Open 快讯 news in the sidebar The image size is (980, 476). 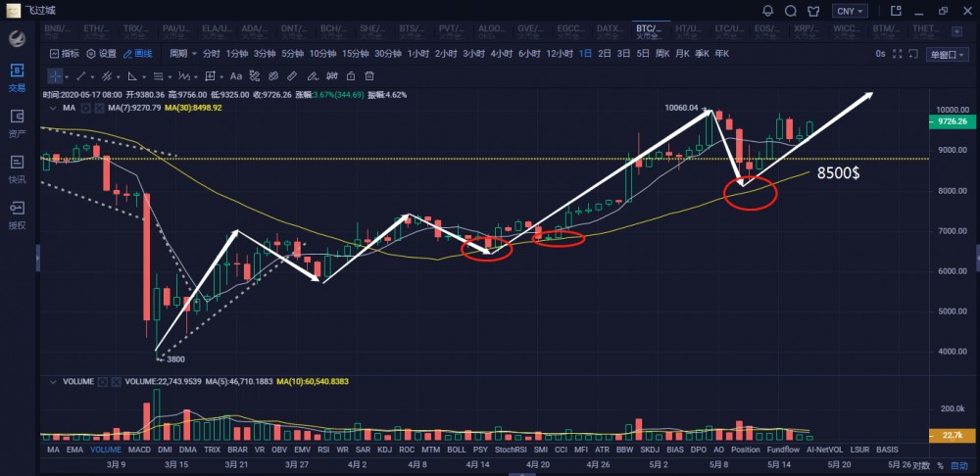(17, 165)
